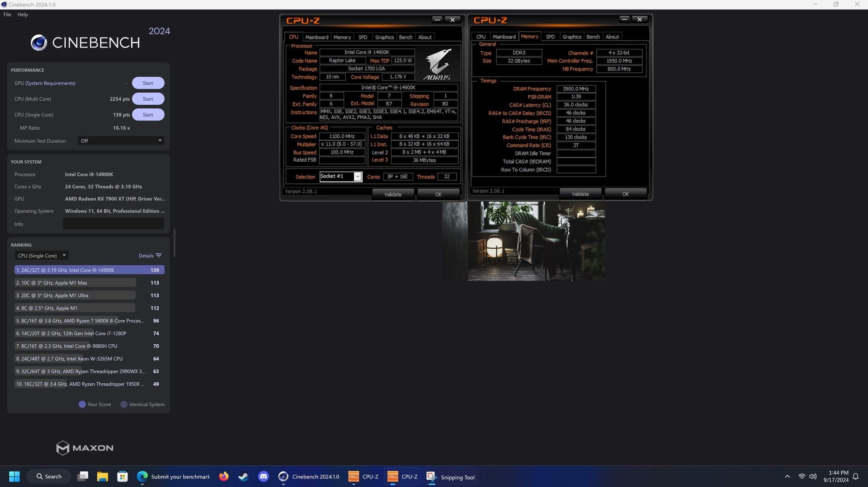Switch to Edge 'Submit your benchmark' window
The height and width of the screenshot is (487, 868).
coord(174,477)
